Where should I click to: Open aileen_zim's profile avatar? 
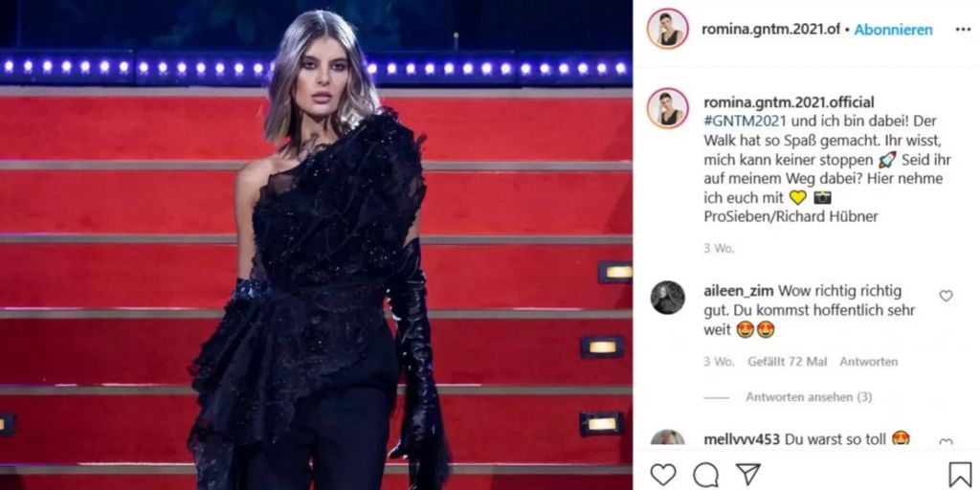(667, 298)
